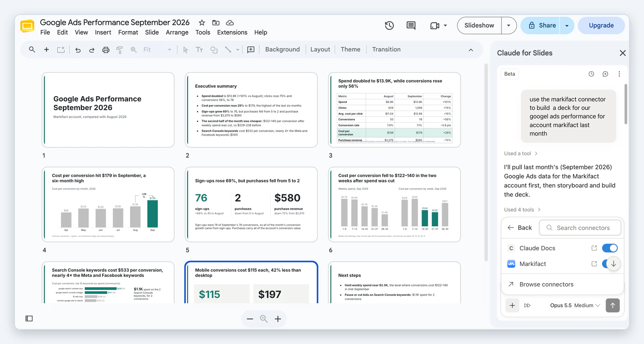Open version history clock icon

coord(389,26)
